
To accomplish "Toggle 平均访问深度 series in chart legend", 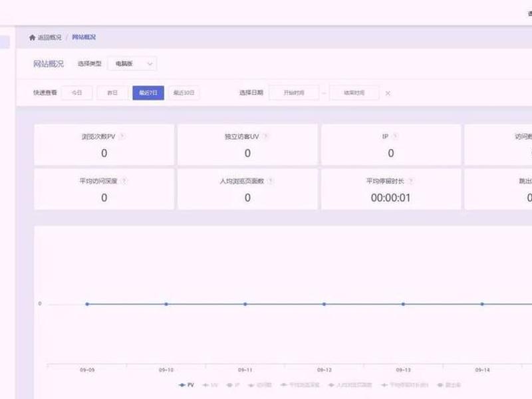I will click(x=301, y=385).
